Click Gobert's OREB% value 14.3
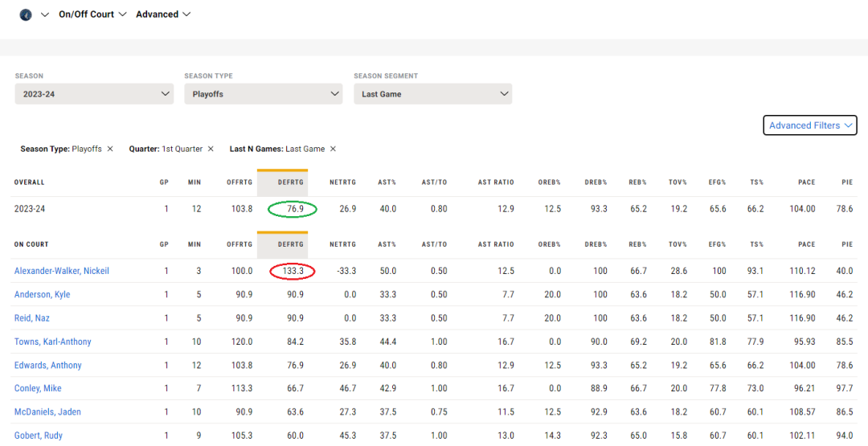 552,436
